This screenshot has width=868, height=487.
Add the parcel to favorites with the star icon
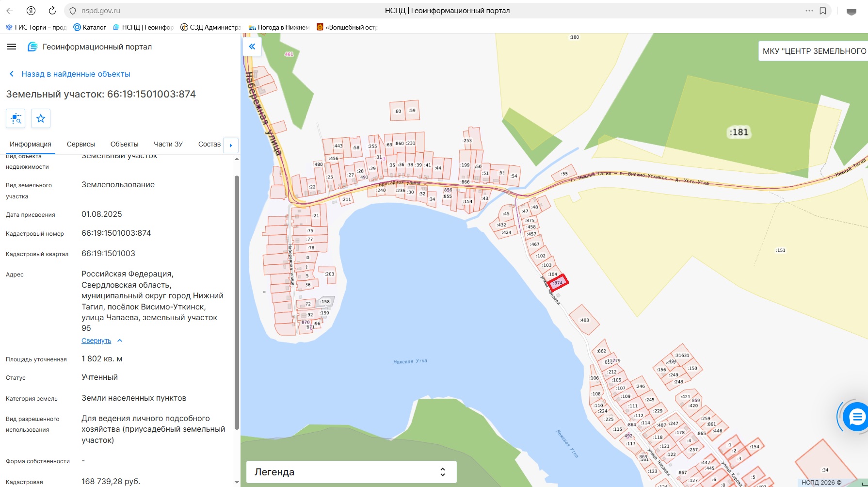[41, 118]
